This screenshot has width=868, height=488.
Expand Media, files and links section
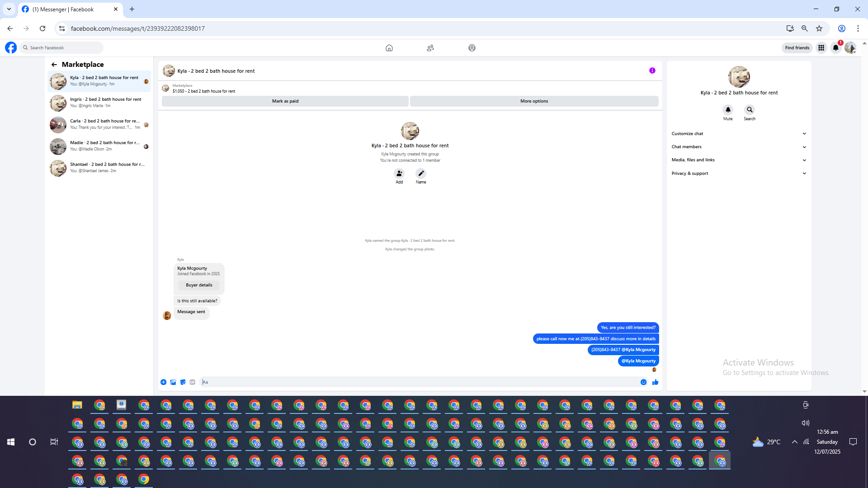point(739,160)
